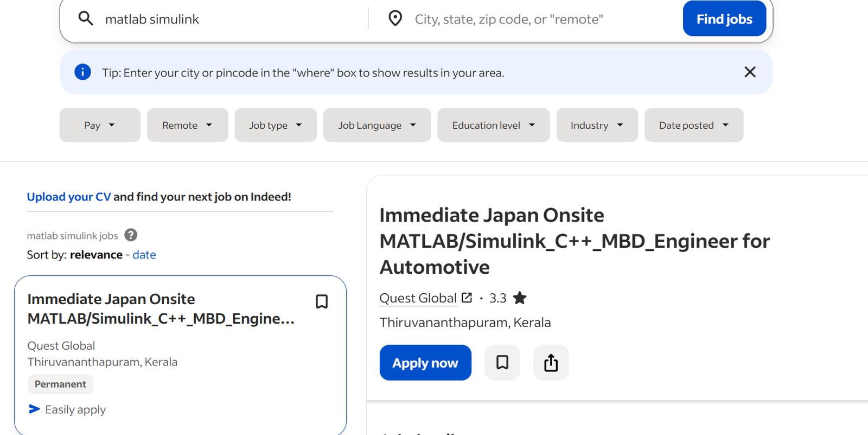Click the blue info tip icon

82,72
